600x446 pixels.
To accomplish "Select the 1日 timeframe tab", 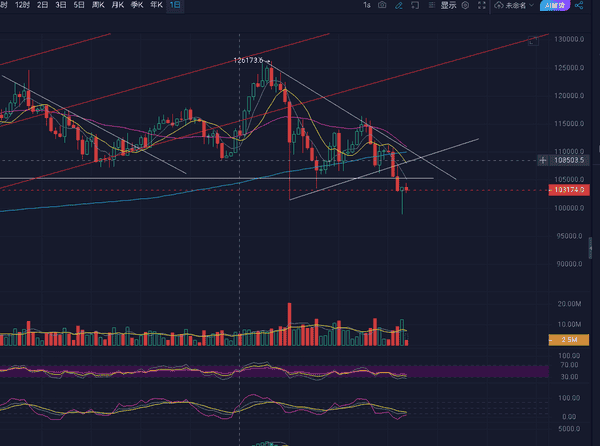I will point(176,6).
